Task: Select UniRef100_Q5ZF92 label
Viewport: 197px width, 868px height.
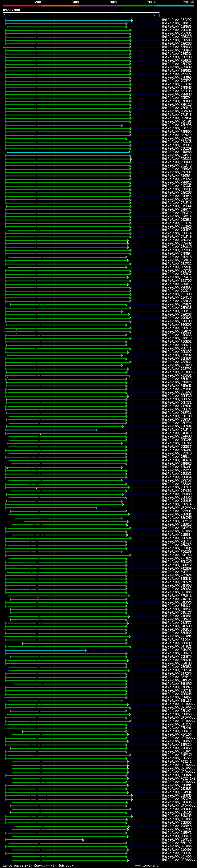Action: pos(177,81)
